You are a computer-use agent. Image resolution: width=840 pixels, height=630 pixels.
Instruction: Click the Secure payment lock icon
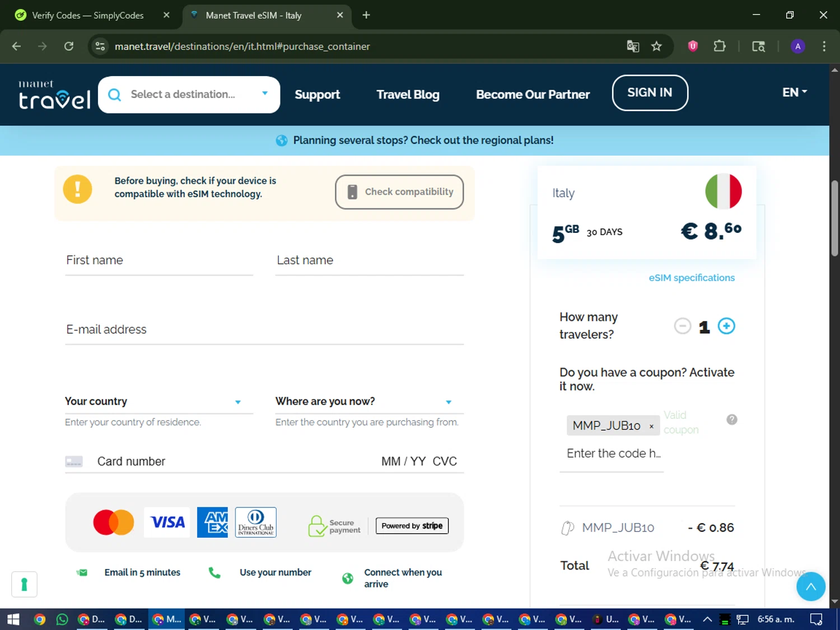(317, 526)
